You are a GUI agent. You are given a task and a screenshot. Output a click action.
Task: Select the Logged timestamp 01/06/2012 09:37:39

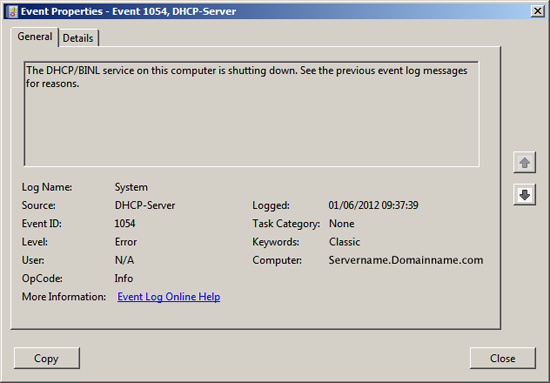pyautogui.click(x=373, y=205)
